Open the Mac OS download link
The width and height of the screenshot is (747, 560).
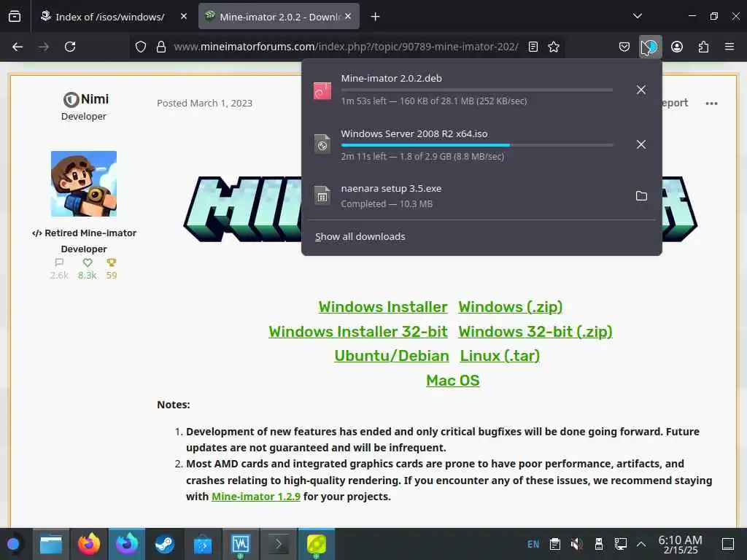452,381
